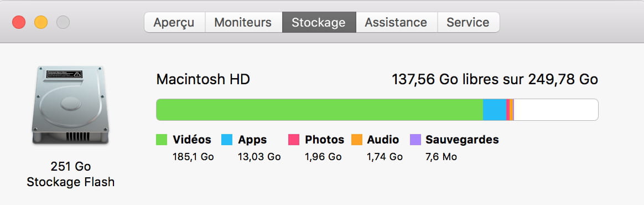
Task: Click the blue Apps segment of storage bar
Action: tap(495, 110)
